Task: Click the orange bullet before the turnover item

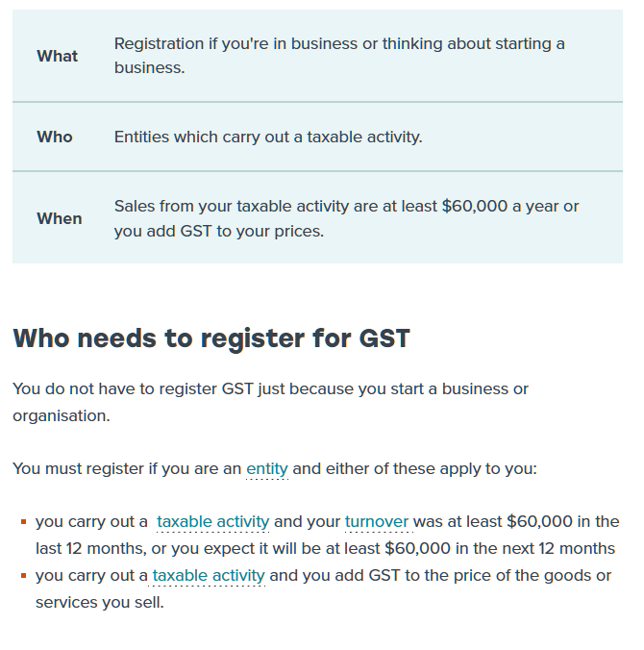Action: [x=24, y=522]
